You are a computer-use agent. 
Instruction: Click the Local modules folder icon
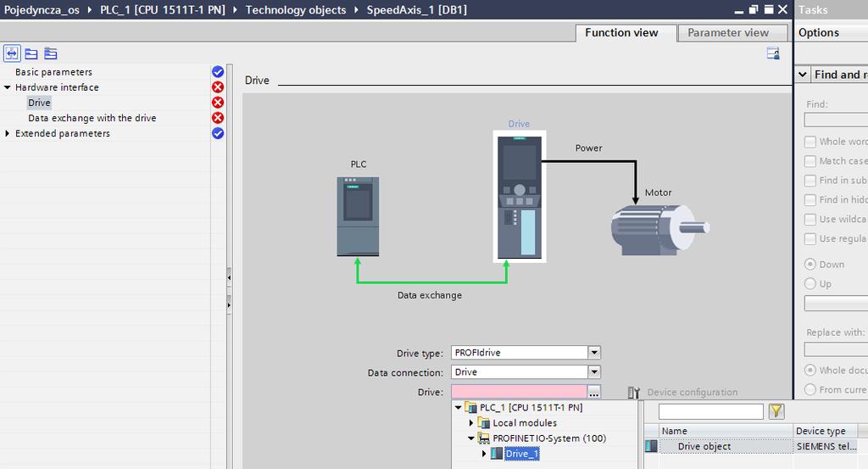[x=484, y=423]
